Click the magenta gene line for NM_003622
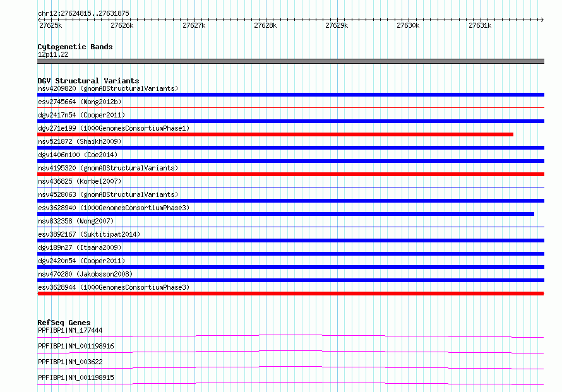This screenshot has height=392, width=562. point(290,367)
